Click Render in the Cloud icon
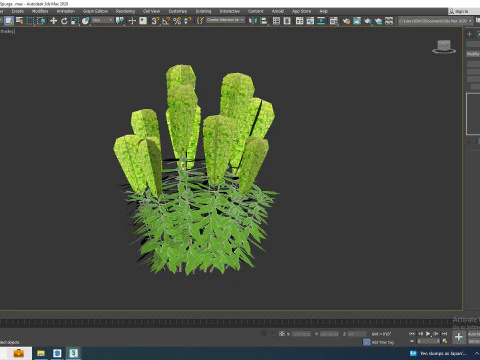This screenshot has width=480, height=360. [378, 21]
